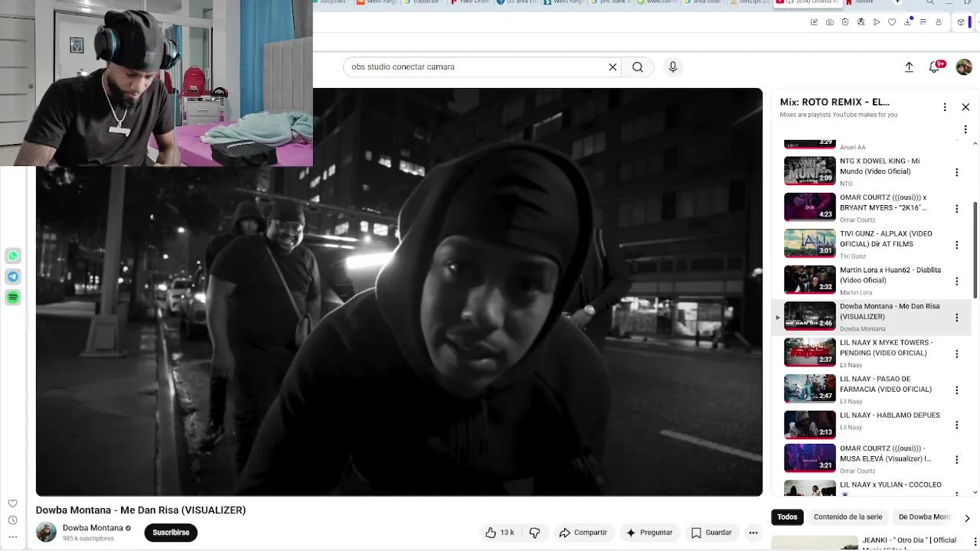Image resolution: width=980 pixels, height=551 pixels.
Task: Click Preguntar button
Action: tap(648, 533)
